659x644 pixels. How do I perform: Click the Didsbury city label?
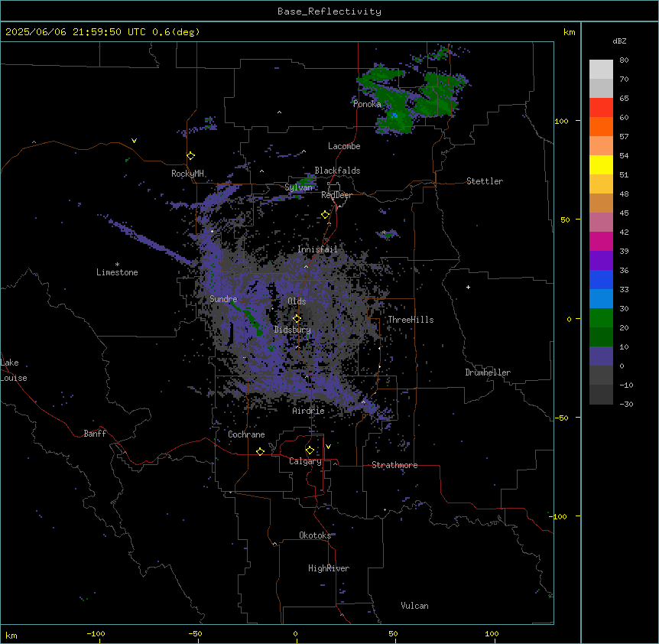pyautogui.click(x=292, y=330)
